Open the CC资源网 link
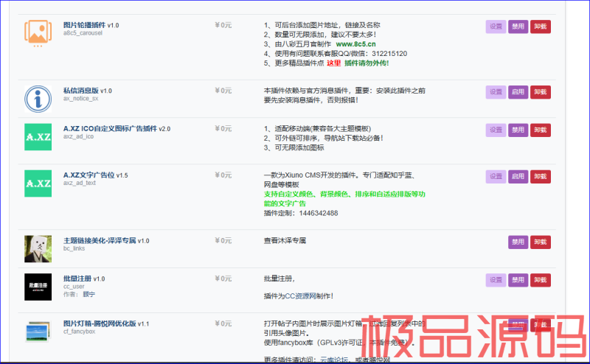The image size is (590, 364). pyautogui.click(x=300, y=296)
